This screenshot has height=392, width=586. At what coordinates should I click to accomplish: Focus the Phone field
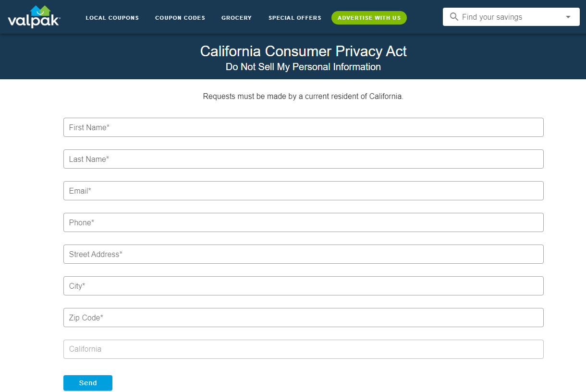tap(304, 222)
